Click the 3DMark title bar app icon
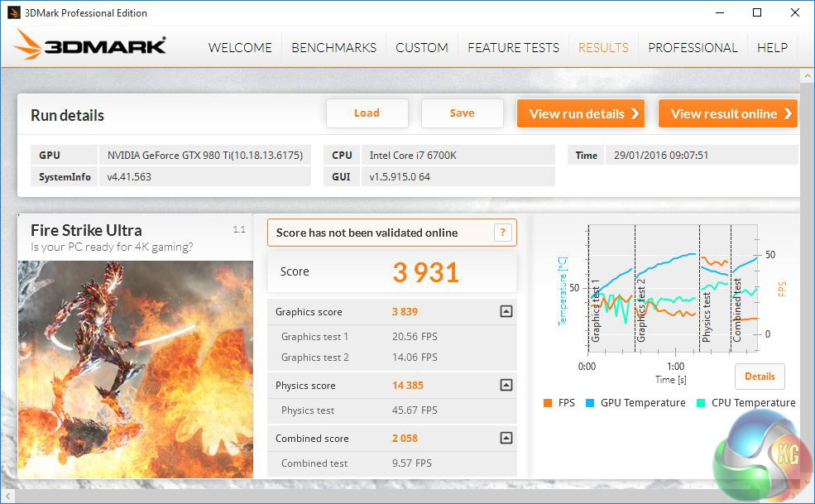 tap(13, 12)
